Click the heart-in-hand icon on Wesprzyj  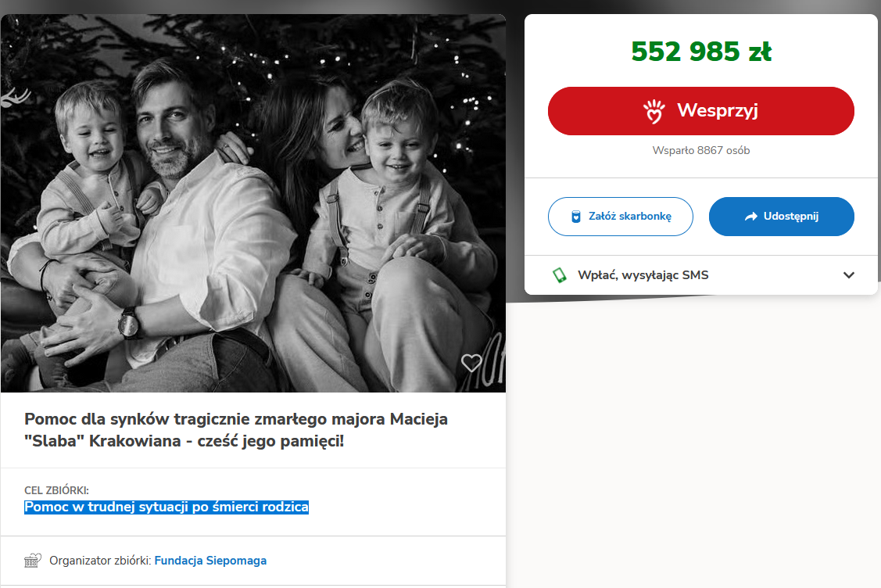point(654,112)
